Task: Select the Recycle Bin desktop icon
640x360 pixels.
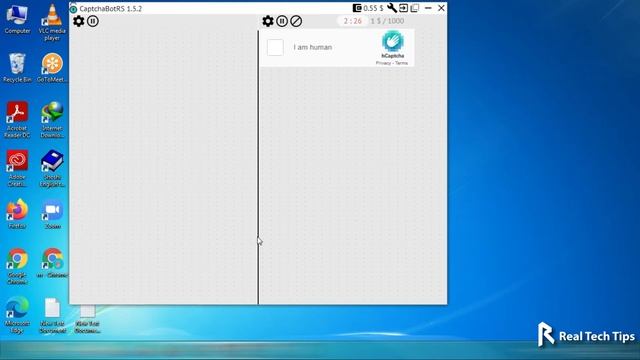Action: (17, 68)
